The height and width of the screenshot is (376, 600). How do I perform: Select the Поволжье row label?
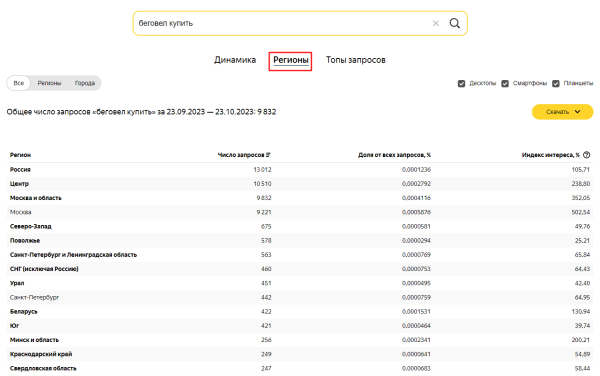25,241
